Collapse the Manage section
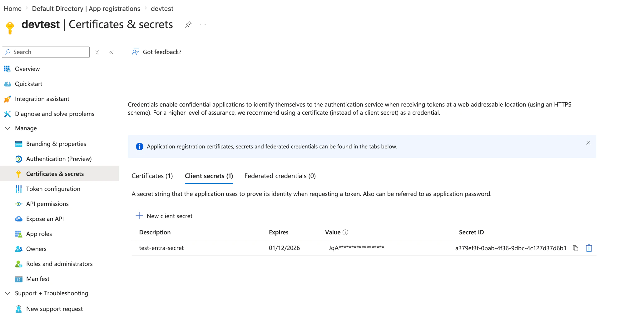This screenshot has width=644, height=330. [7, 128]
